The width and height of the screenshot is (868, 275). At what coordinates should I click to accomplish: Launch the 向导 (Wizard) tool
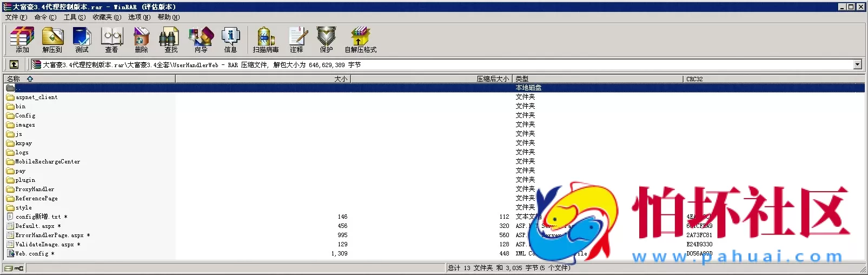pos(201,40)
